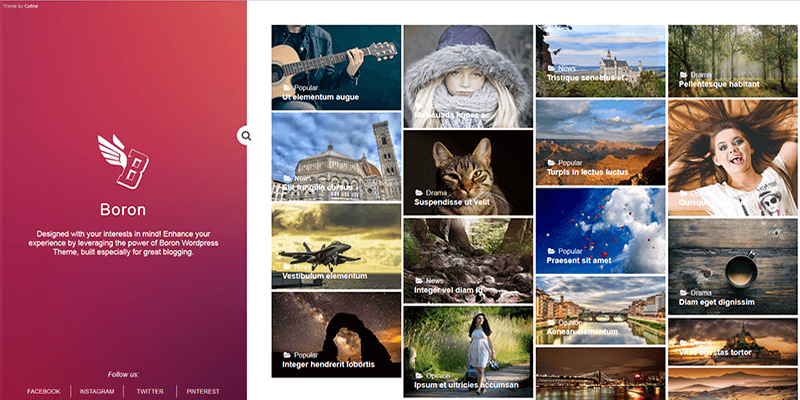Open 'Ipsum et ultricies accumsan' post
The height and width of the screenshot is (400, 800).
(466, 385)
